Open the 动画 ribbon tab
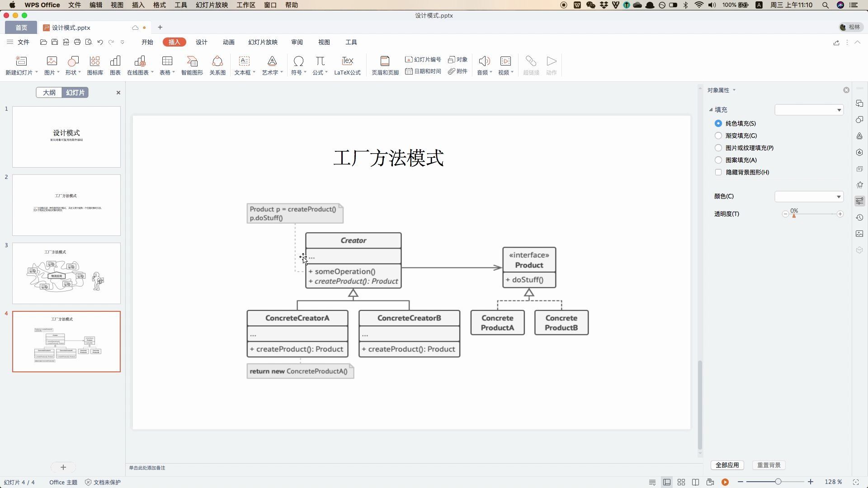The height and width of the screenshot is (488, 868). pyautogui.click(x=228, y=42)
